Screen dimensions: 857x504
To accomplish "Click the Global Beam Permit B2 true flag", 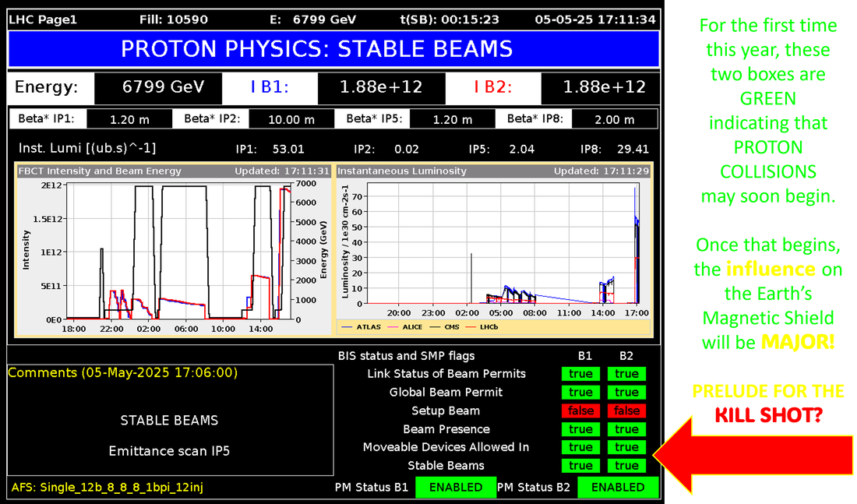I will 626,393.
